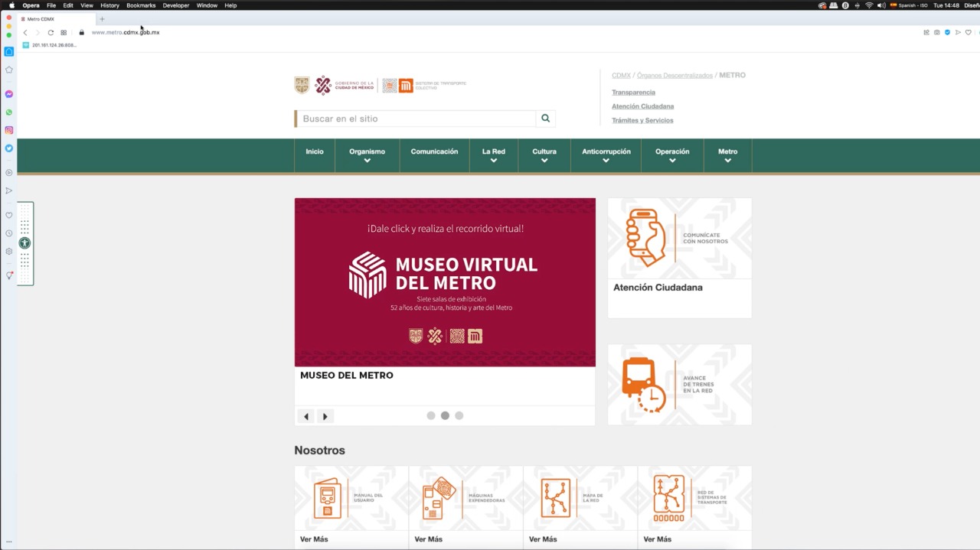Open the Apple menu
Viewport: 980px width, 550px height.
[11, 5]
